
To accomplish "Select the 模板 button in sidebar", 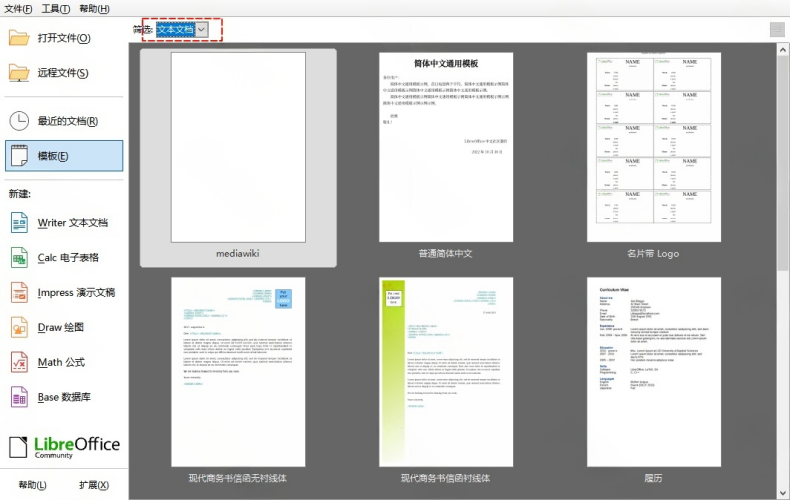I will coord(64,156).
